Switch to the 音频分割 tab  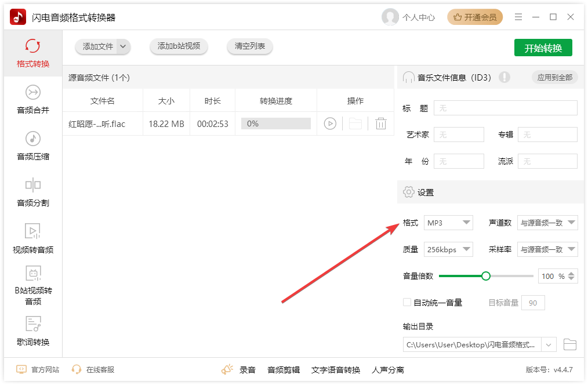tap(33, 192)
